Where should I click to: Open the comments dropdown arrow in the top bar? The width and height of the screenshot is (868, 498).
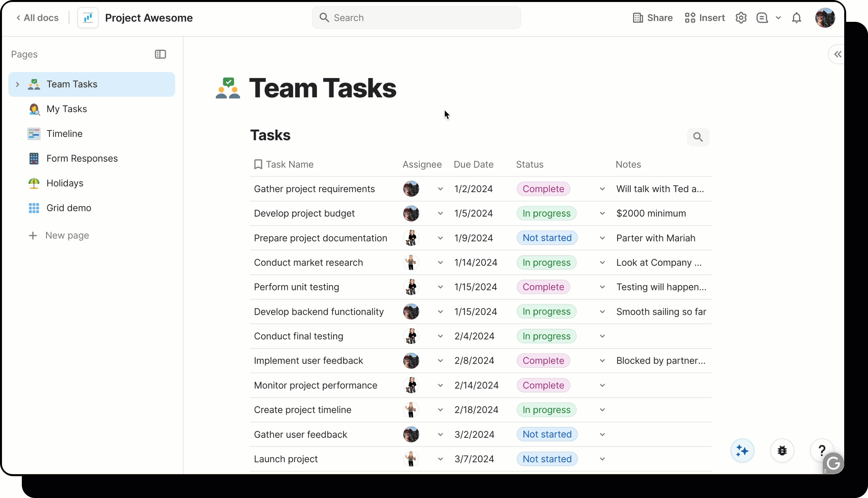click(778, 18)
